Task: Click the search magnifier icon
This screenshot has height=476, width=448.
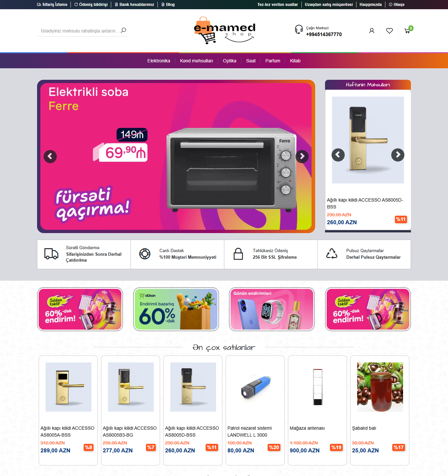Action: coord(124,30)
